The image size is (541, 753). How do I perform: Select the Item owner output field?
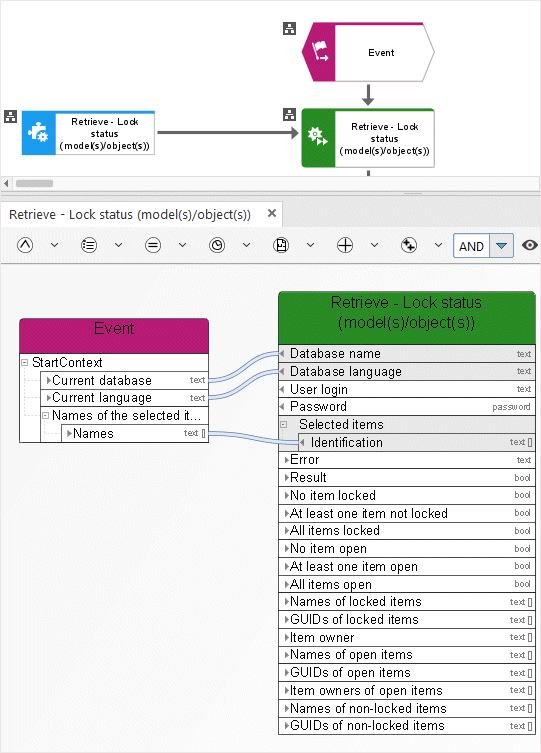[x=407, y=637]
